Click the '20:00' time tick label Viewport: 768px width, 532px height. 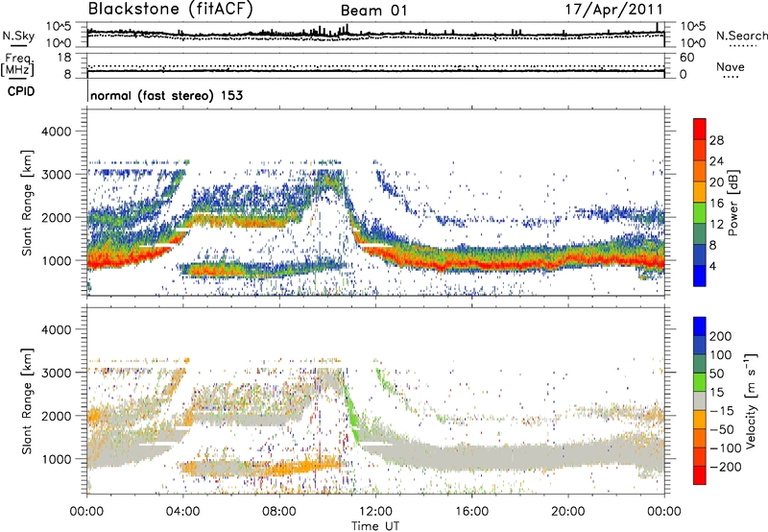pos(568,512)
